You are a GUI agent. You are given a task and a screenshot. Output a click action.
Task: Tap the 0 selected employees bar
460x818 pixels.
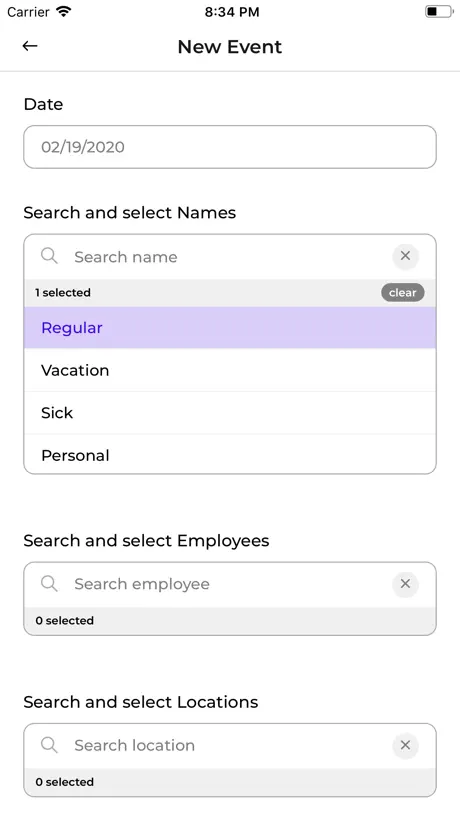(x=229, y=621)
